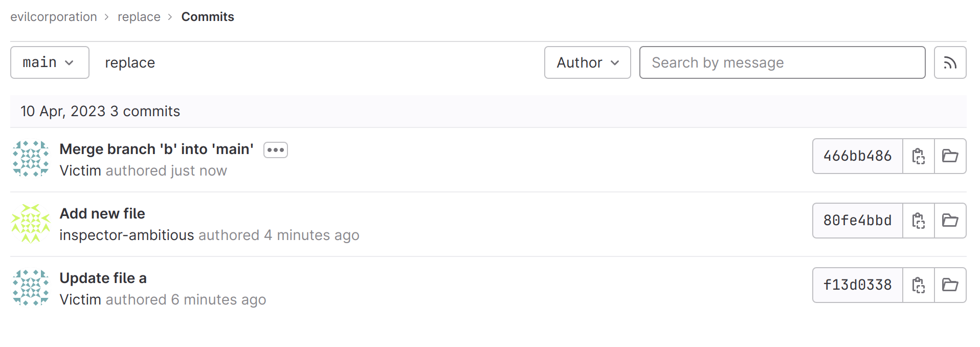Open the Author filter dropdown
Viewport: 980px width, 347px height.
pyautogui.click(x=587, y=62)
